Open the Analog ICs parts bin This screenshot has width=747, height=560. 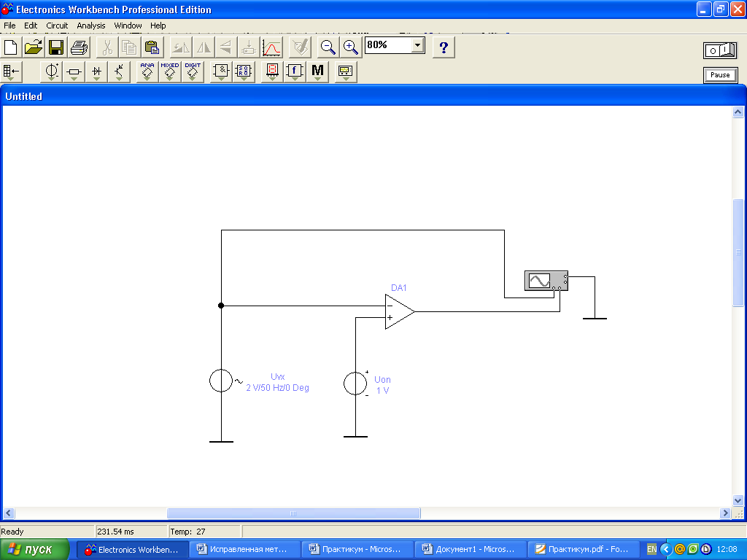pyautogui.click(x=147, y=71)
